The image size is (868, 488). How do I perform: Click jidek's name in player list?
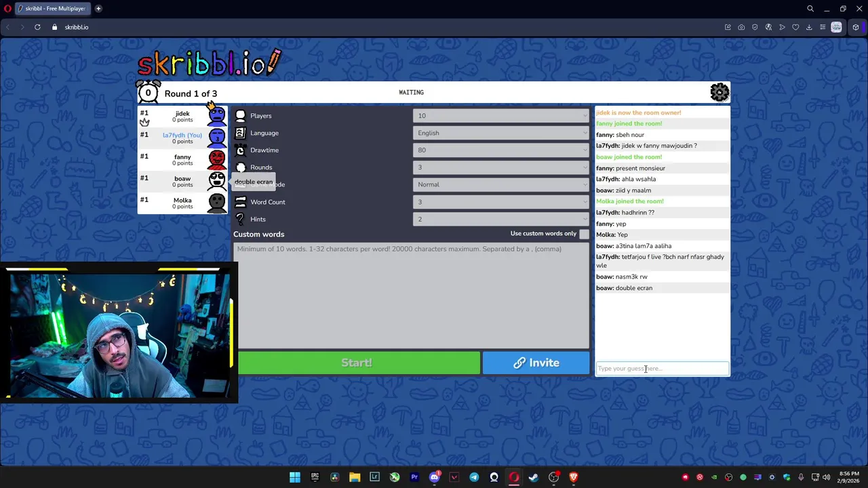coord(182,113)
